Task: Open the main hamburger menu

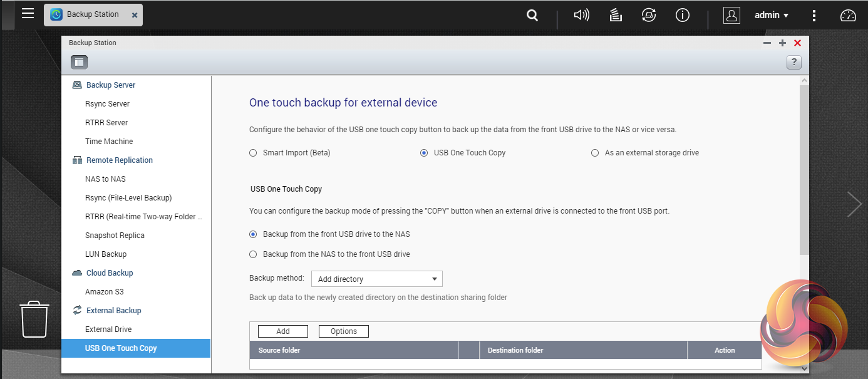Action: click(28, 13)
